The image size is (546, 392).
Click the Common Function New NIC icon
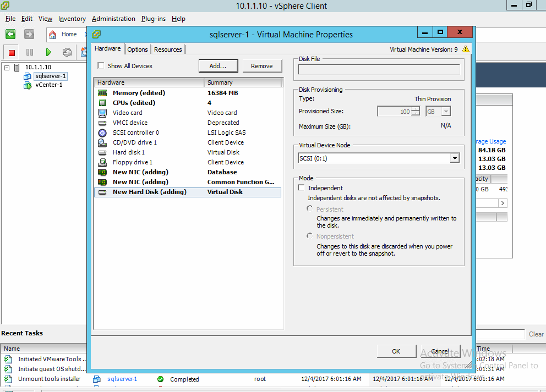(x=102, y=182)
